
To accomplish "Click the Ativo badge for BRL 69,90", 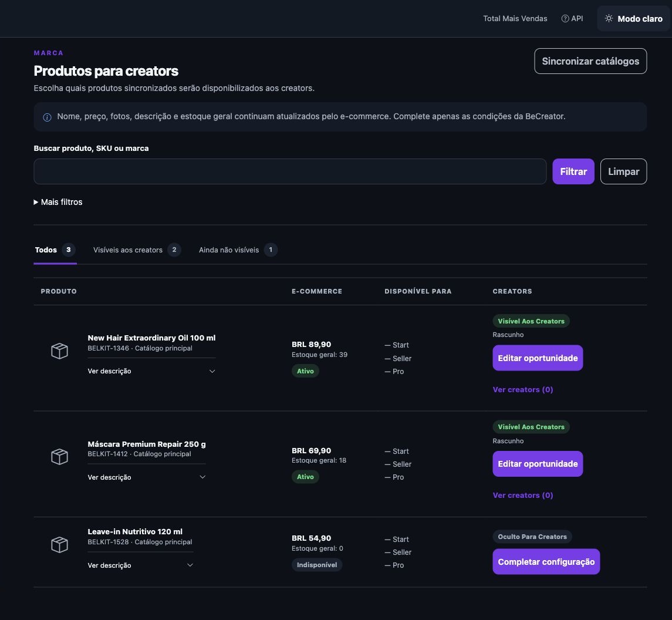I will click(305, 477).
